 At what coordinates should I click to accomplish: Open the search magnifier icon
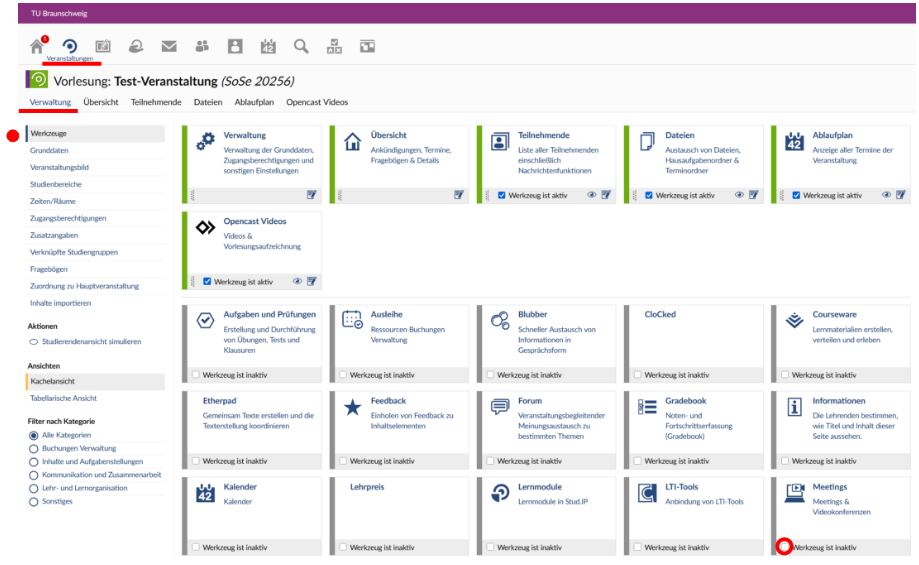click(x=301, y=46)
